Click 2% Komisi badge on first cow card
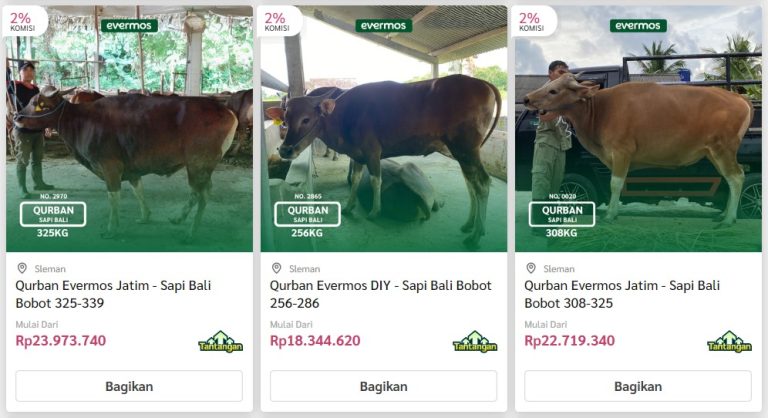 tap(22, 21)
